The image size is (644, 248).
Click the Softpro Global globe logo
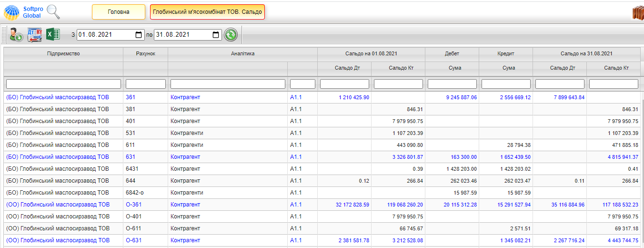click(12, 12)
